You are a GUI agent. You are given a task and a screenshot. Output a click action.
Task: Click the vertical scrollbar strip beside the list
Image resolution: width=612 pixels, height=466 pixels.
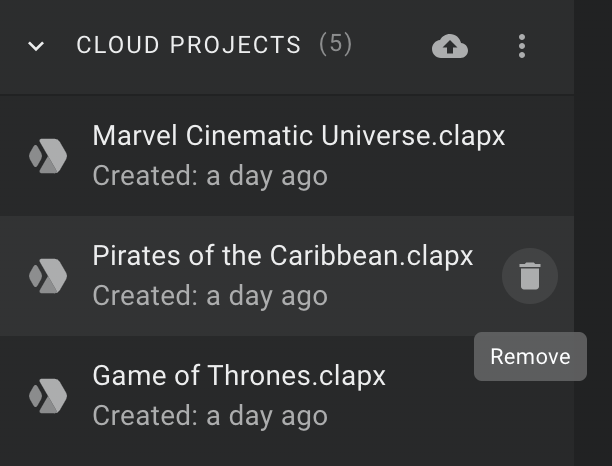593,233
